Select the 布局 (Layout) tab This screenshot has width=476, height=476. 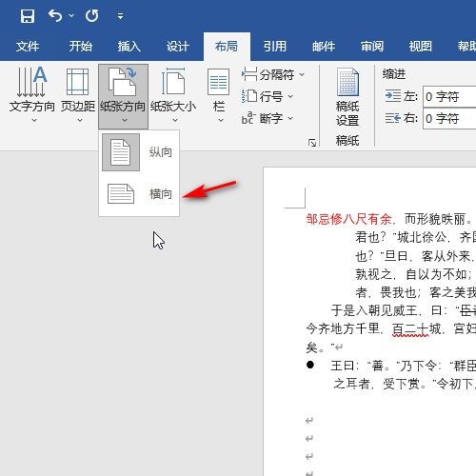click(227, 47)
